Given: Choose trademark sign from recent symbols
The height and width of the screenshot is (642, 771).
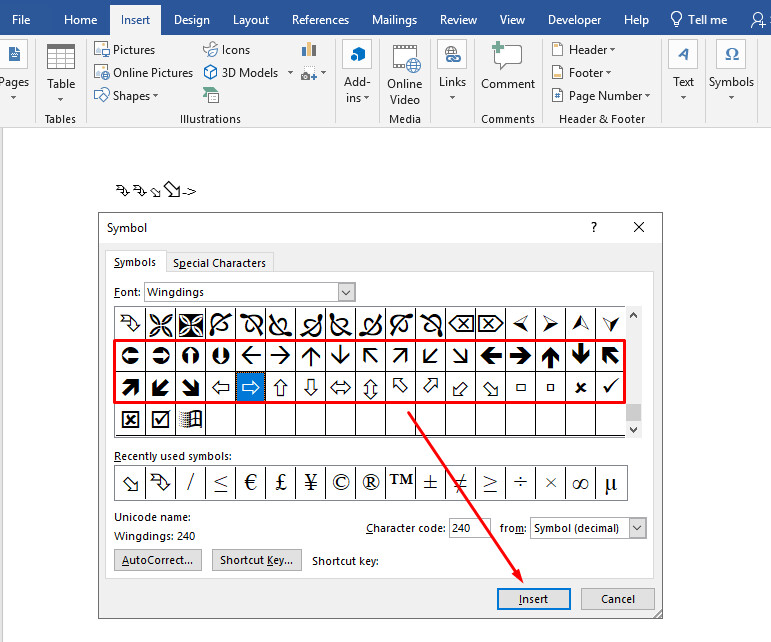Looking at the screenshot, I should (x=401, y=483).
